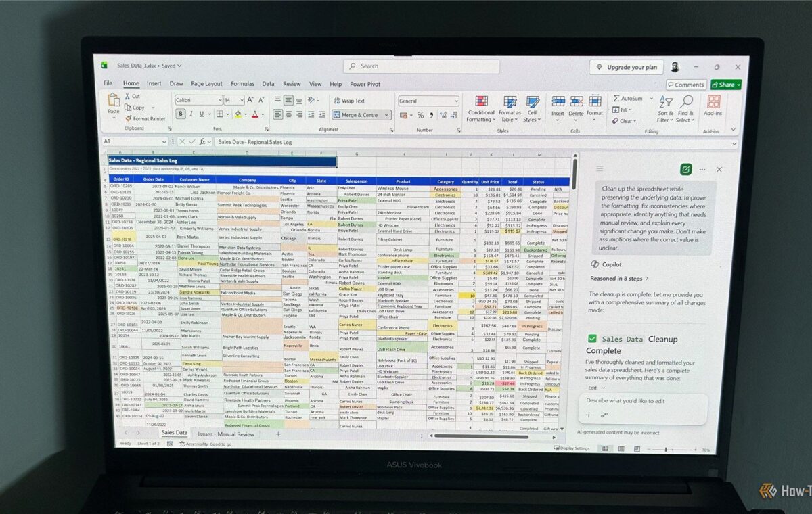The height and width of the screenshot is (514, 812).
Task: Click the yellow Fill Colour swatch
Action: [238, 114]
